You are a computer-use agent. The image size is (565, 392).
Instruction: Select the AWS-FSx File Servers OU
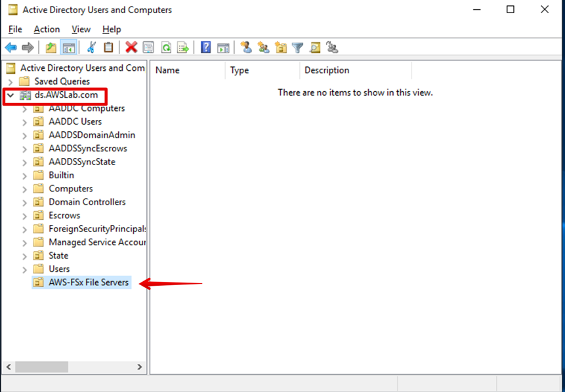tap(88, 282)
